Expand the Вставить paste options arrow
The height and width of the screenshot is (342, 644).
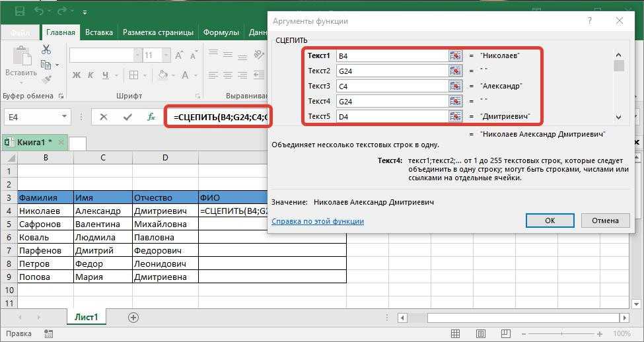click(20, 83)
